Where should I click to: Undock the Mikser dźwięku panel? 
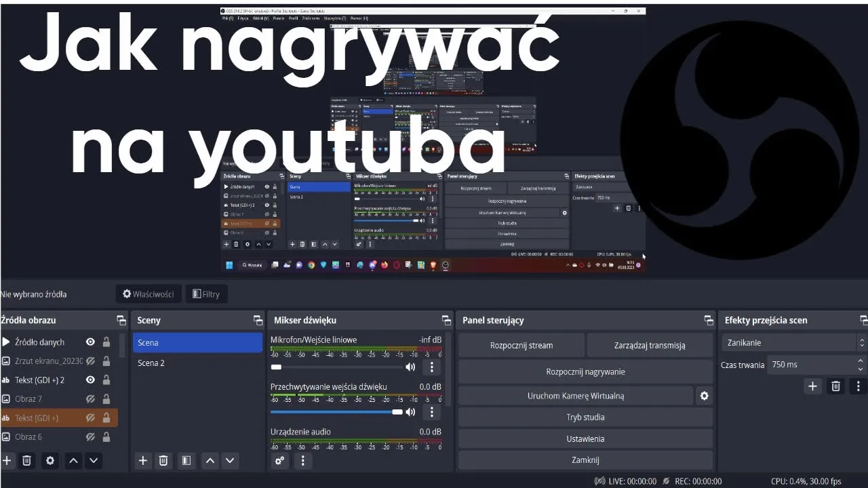(446, 320)
